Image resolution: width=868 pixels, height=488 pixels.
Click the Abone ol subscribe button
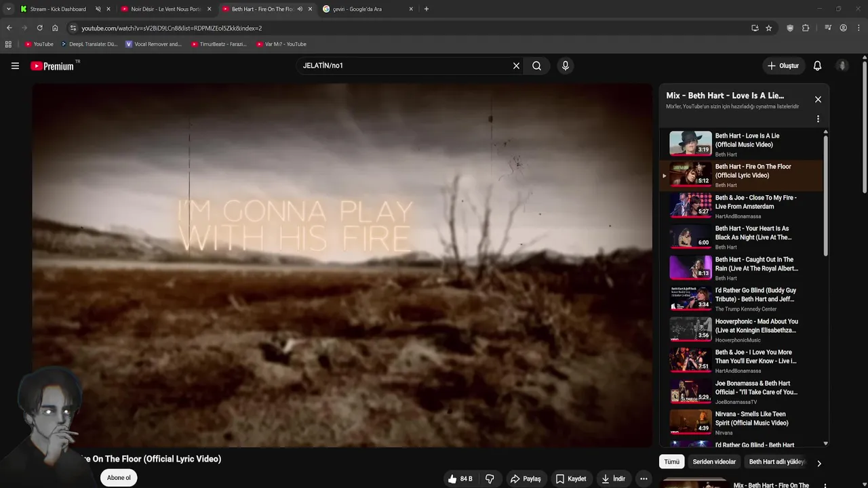coord(119,478)
